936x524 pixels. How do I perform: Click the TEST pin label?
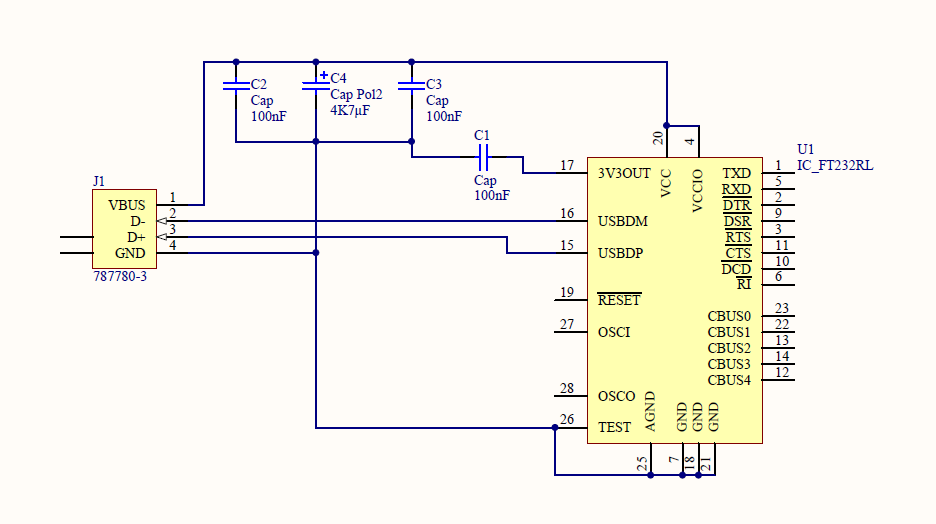click(614, 427)
